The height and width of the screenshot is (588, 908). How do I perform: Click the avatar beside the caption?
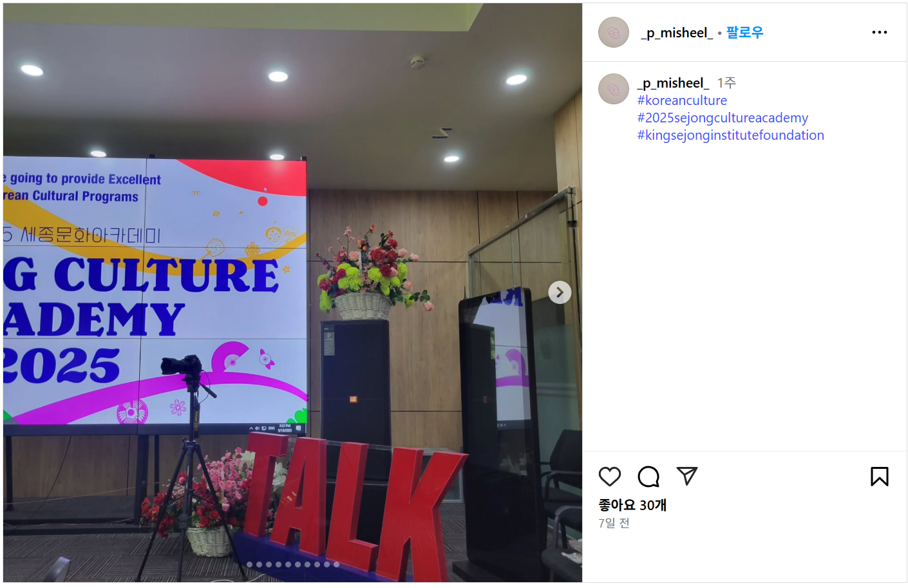614,89
